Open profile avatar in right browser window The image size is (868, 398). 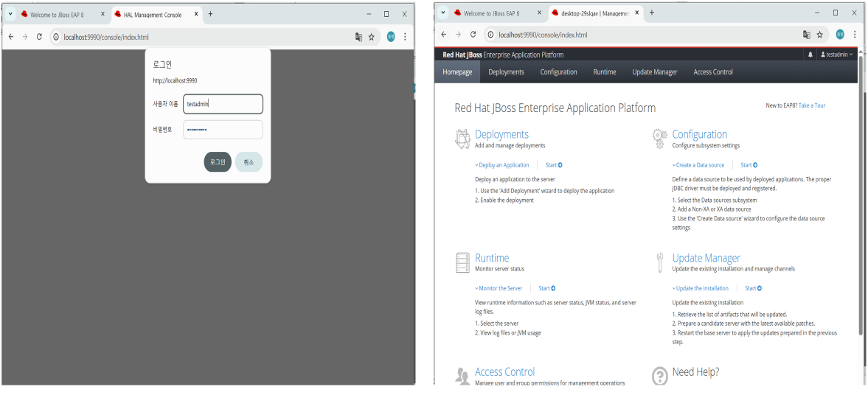(840, 35)
